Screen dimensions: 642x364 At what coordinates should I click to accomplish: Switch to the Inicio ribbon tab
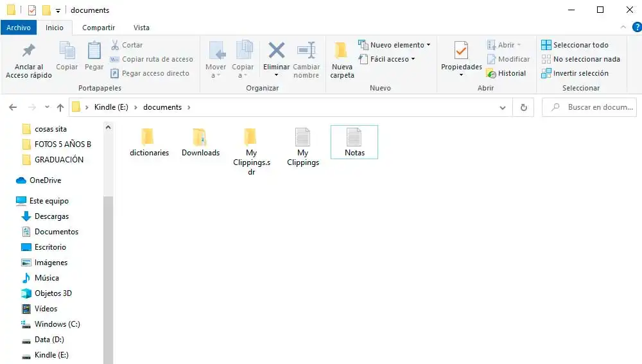tap(55, 28)
